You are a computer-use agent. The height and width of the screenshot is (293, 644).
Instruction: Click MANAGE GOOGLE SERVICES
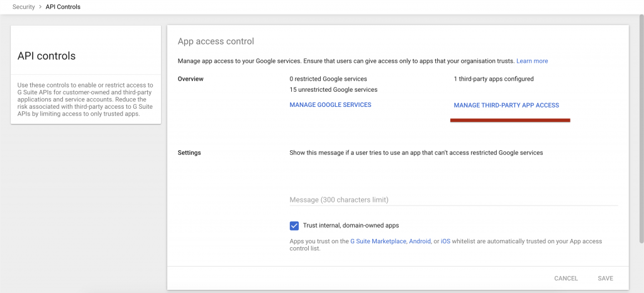330,104
